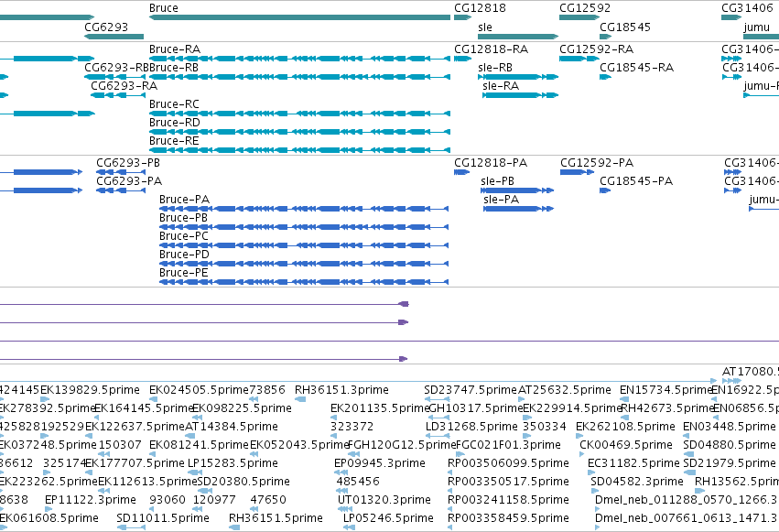Screen dimensions: 779x532
Task: Select the sle gene label
Action: tap(485, 27)
